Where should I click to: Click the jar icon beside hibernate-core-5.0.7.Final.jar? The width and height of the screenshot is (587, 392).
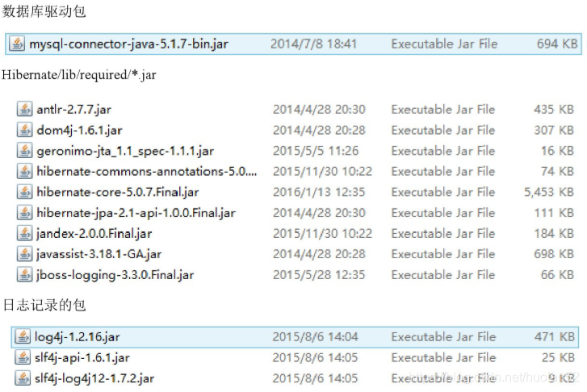24,192
